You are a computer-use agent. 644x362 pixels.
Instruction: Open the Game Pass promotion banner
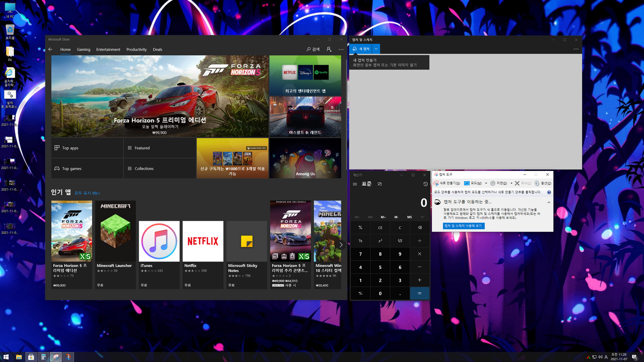click(233, 158)
